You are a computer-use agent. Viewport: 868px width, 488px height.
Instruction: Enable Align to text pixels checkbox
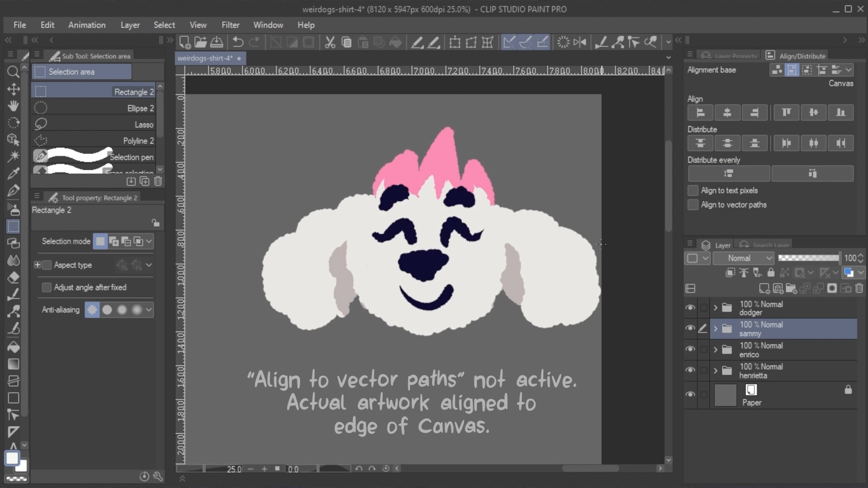(693, 190)
